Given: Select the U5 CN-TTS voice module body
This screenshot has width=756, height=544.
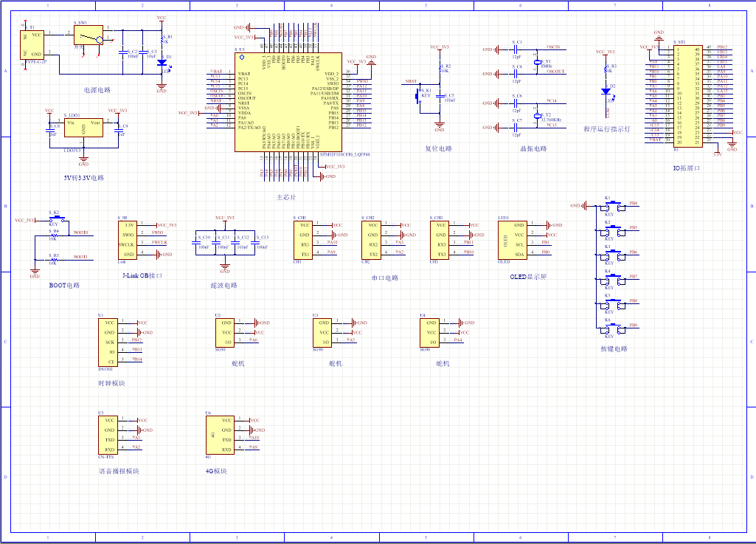Looking at the screenshot, I should click(x=108, y=435).
